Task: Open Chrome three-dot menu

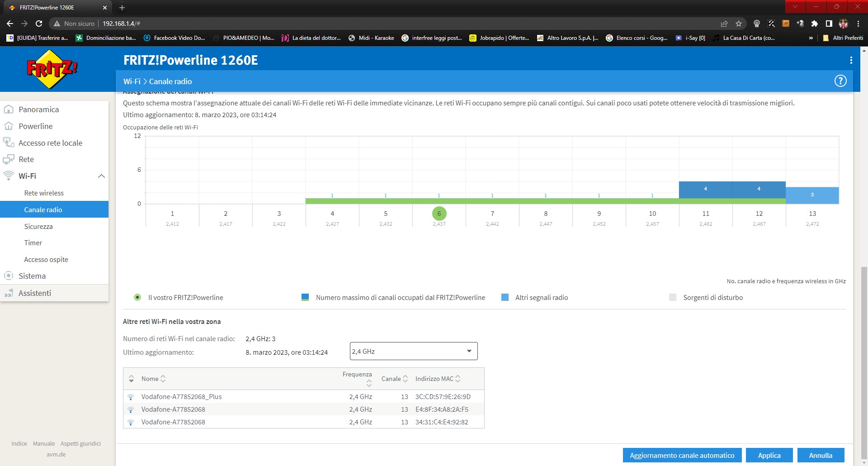Action: (858, 24)
